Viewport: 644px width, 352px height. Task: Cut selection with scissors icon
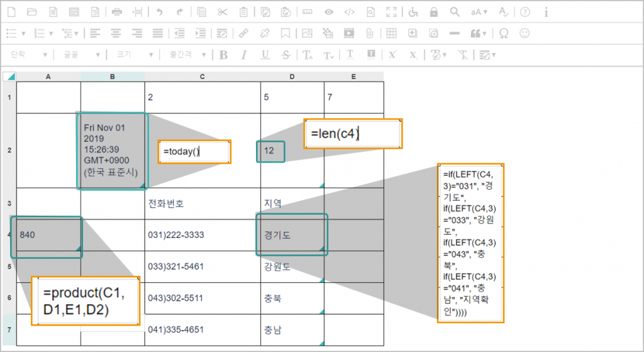[x=223, y=12]
